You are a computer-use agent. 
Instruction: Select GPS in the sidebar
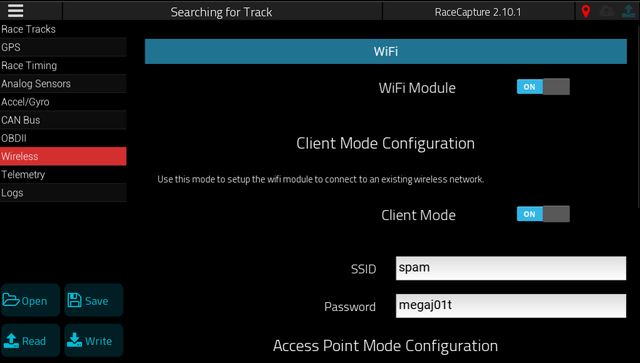pyautogui.click(x=63, y=47)
